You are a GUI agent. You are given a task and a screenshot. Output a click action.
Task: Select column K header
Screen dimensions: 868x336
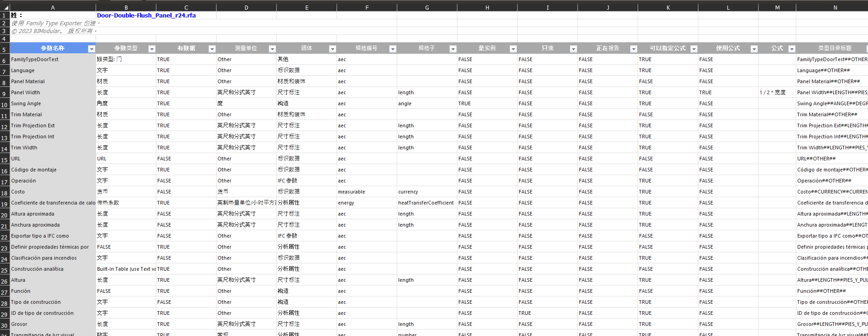click(x=668, y=7)
